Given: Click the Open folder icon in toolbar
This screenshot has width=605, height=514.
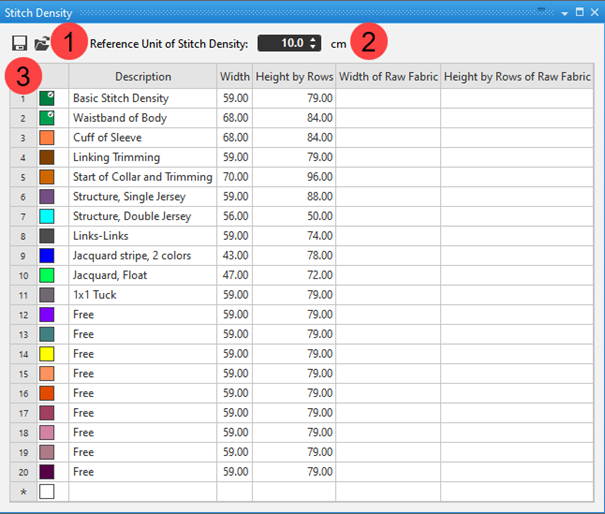Looking at the screenshot, I should coord(41,44).
